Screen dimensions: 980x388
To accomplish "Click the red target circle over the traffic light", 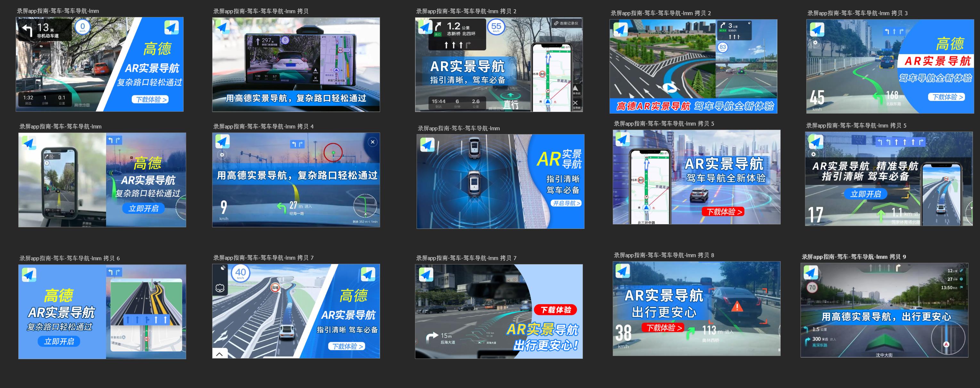I will click(333, 152).
